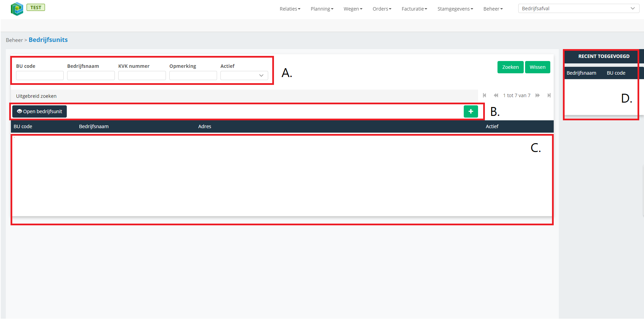Sort table by Adres column
The width and height of the screenshot is (644, 332).
point(205,126)
